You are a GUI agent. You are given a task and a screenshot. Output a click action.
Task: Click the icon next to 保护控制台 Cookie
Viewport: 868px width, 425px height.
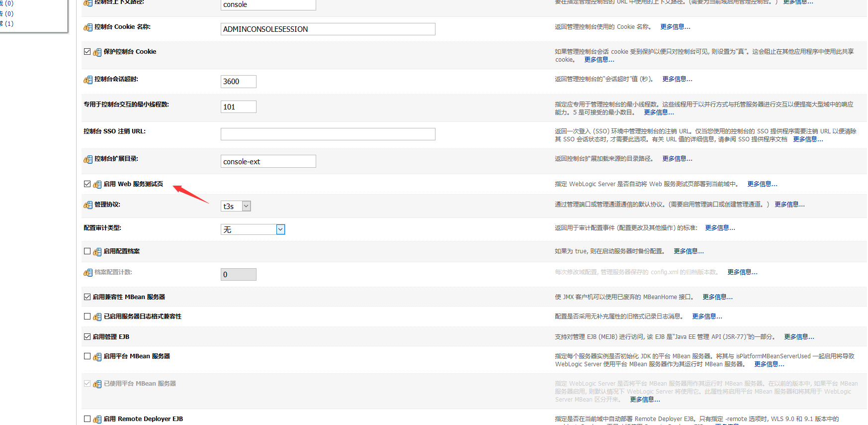click(x=97, y=52)
